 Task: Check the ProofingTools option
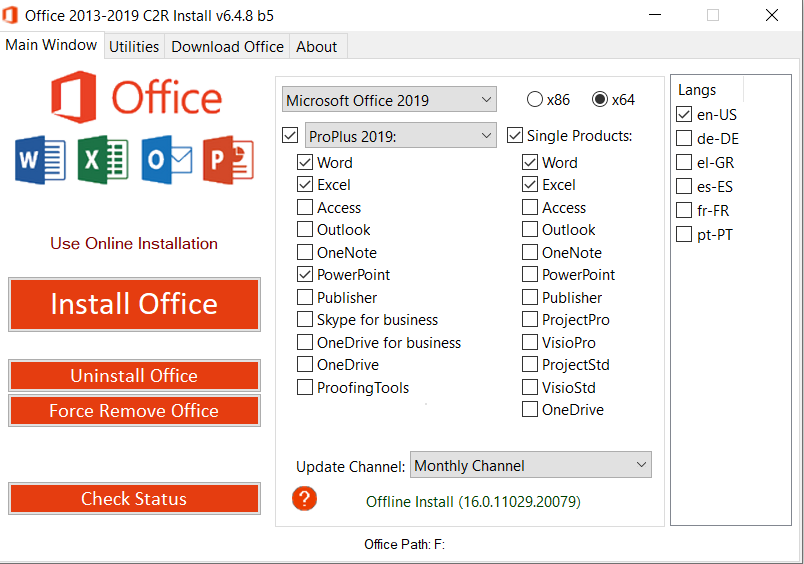pyautogui.click(x=305, y=387)
